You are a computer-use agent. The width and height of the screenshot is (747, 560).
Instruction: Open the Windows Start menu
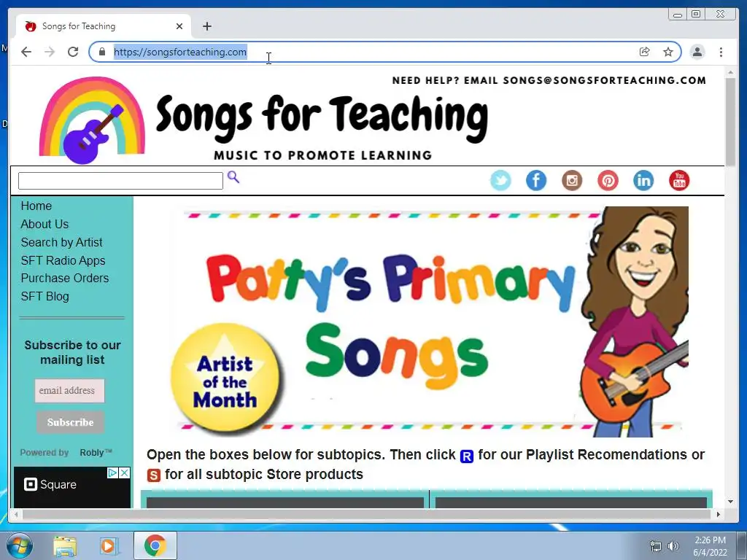19,545
